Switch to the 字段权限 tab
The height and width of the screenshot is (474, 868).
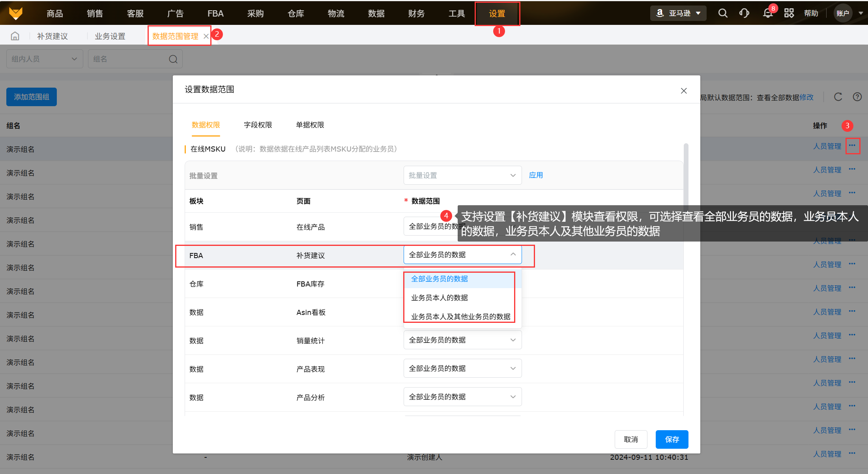pyautogui.click(x=258, y=125)
